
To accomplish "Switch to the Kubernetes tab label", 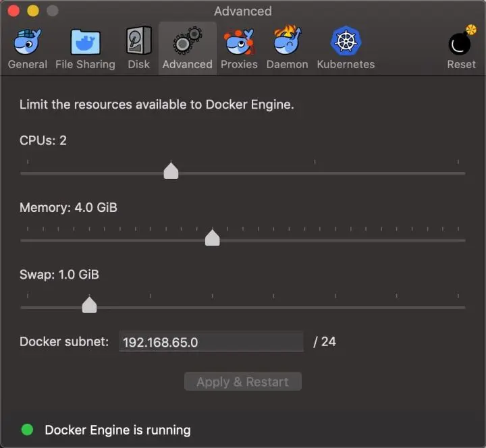I will coord(346,65).
